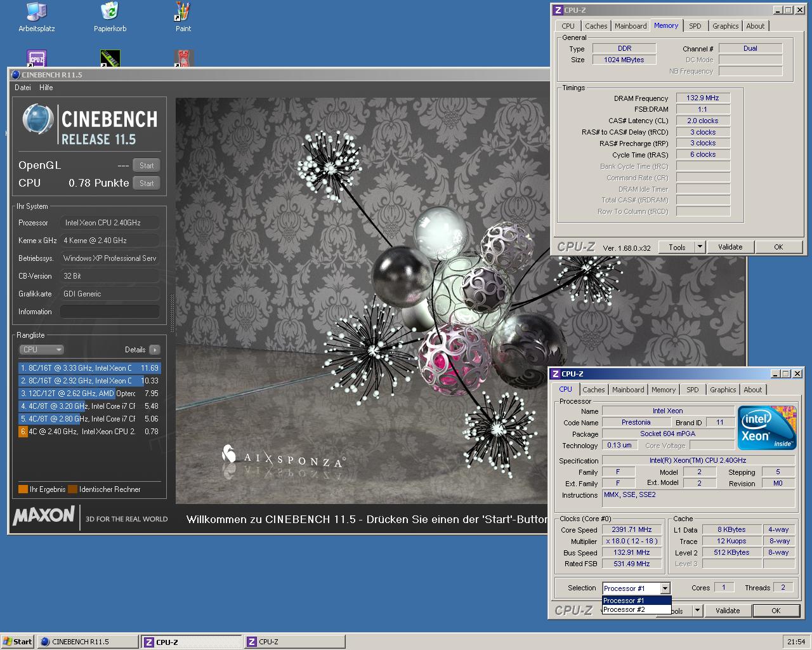Click brown Identischer Rechner legend swatch
812x650 pixels.
(73, 489)
